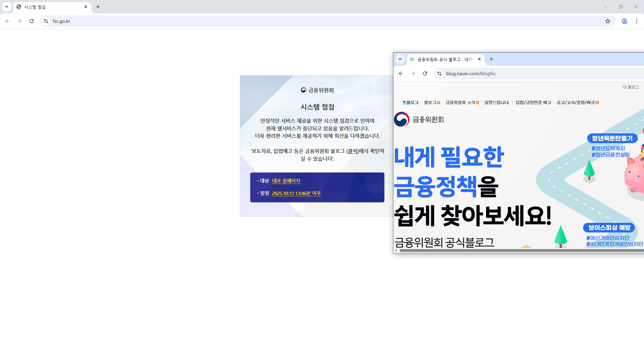The height and width of the screenshot is (349, 644).
Task: Open tab search dropdown in the blog window
Action: 400,59
